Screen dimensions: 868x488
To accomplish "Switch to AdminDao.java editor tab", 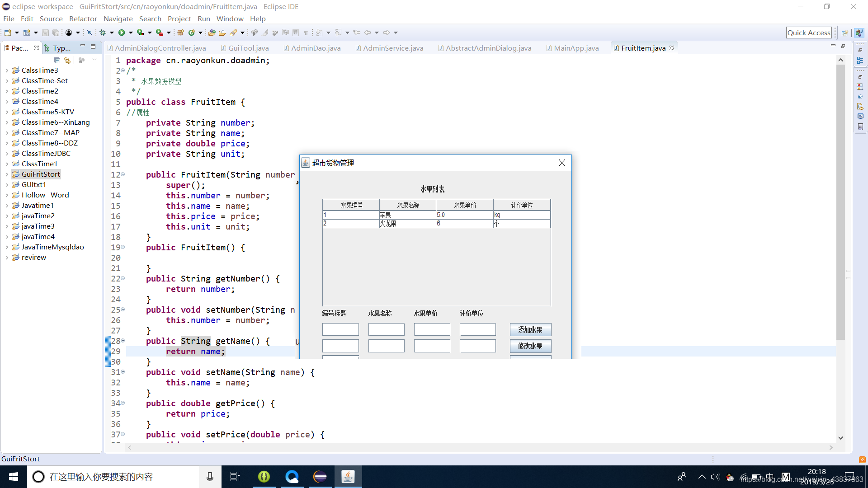I will point(312,48).
